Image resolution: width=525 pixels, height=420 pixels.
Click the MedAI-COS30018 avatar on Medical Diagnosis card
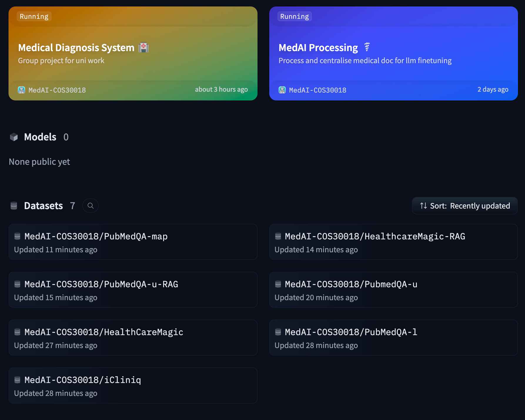pyautogui.click(x=21, y=90)
